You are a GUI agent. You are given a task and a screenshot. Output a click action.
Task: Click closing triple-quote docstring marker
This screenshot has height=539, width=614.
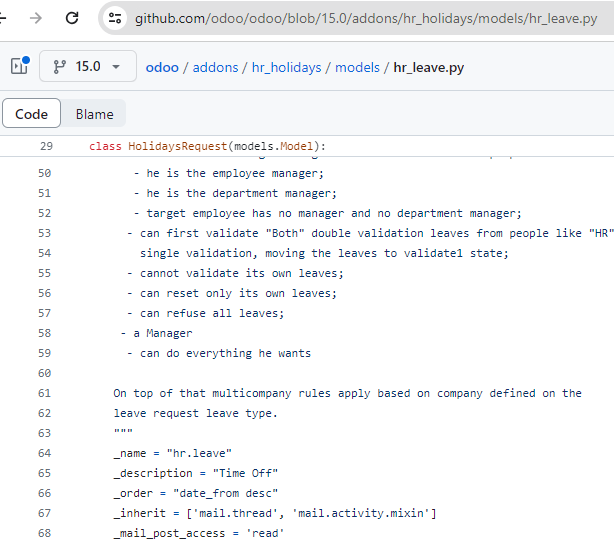click(123, 431)
